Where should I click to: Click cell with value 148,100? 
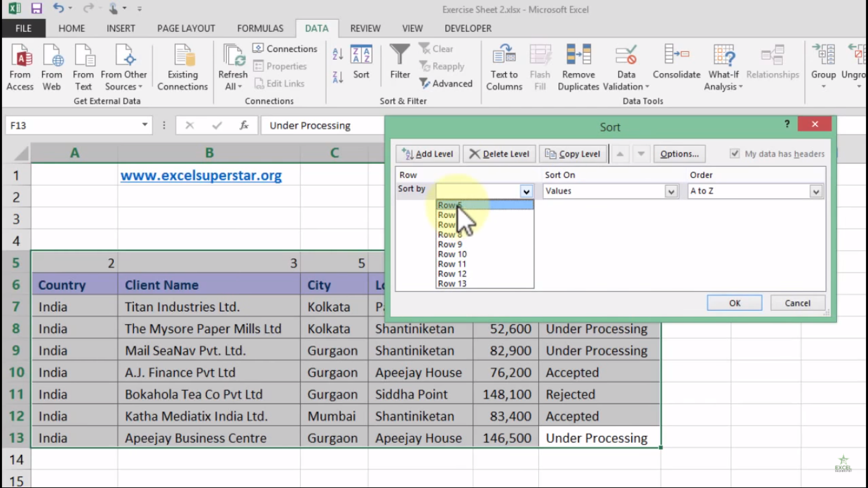[x=506, y=394]
